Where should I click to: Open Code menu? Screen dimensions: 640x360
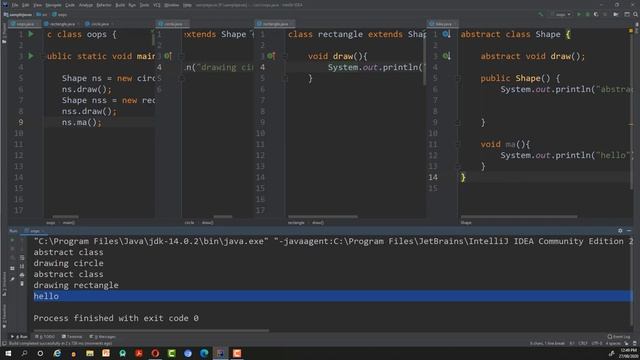[x=70, y=5]
